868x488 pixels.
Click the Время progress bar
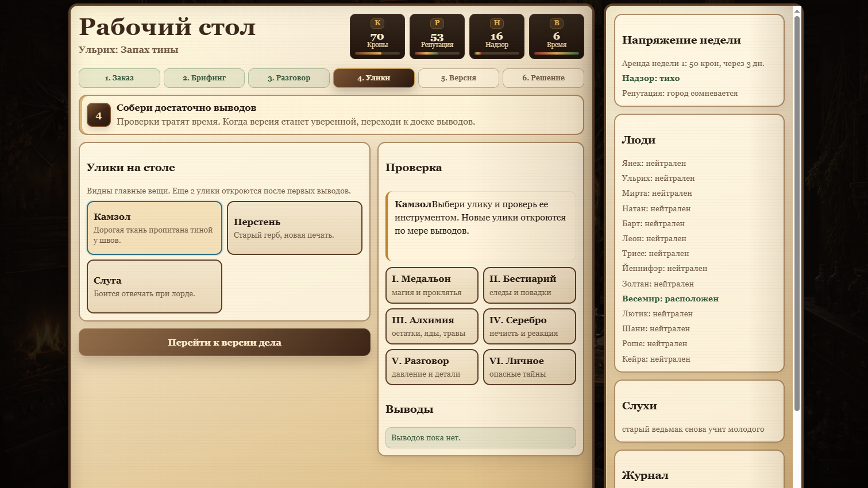(557, 53)
